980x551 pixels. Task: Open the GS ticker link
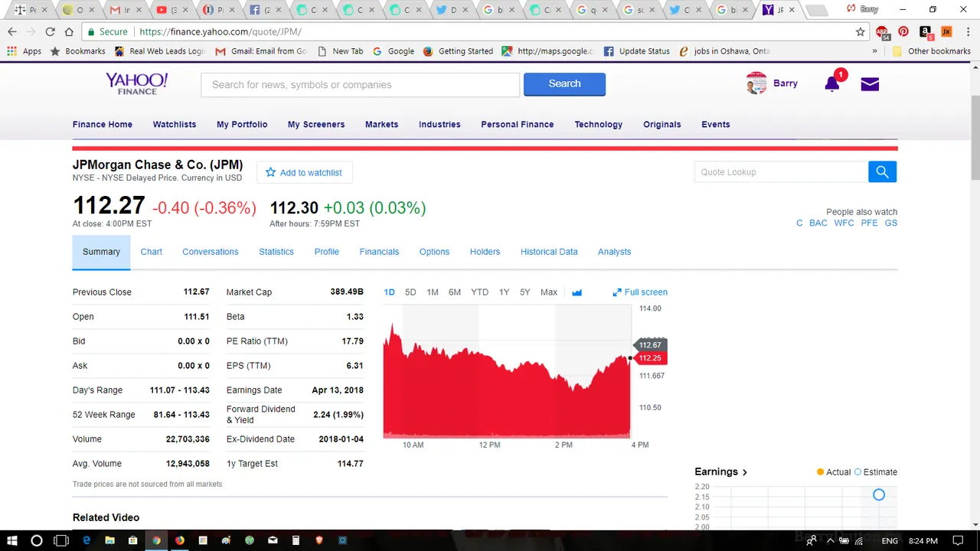click(x=890, y=223)
